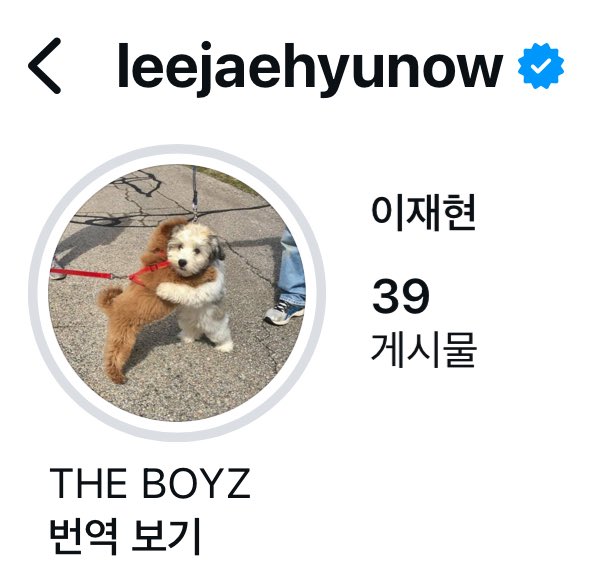Select THE BOYZ bio text

(150, 483)
